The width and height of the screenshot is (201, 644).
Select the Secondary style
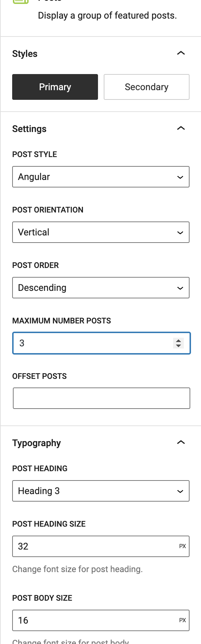click(x=147, y=87)
